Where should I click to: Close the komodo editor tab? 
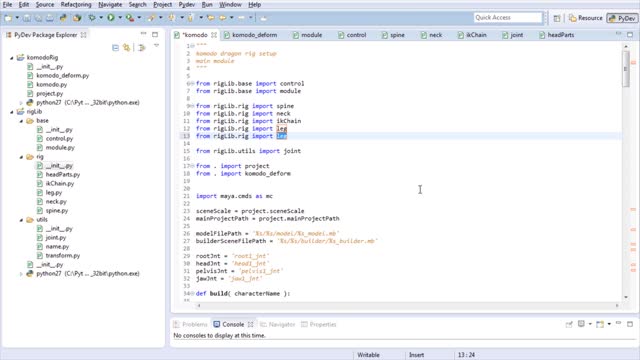(214, 35)
